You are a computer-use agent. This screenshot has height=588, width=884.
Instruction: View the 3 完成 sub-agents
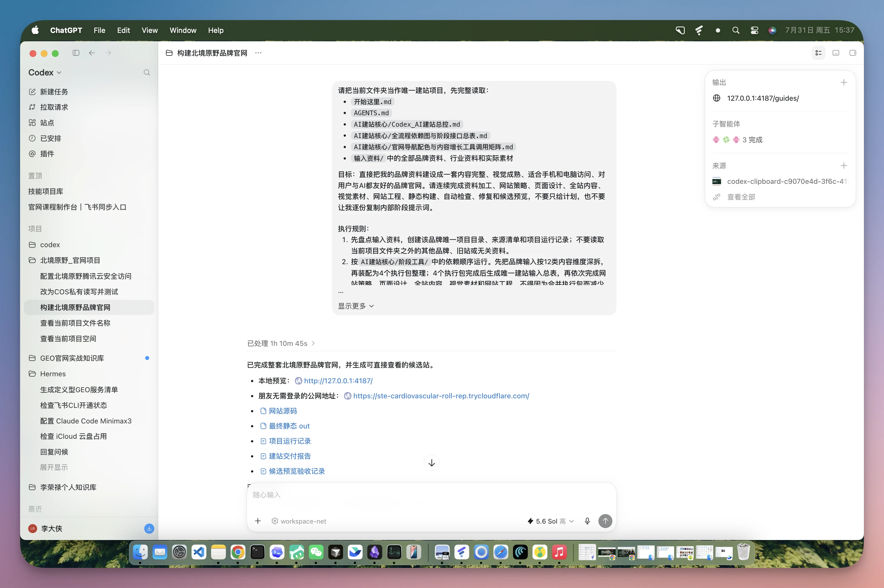pyautogui.click(x=737, y=140)
